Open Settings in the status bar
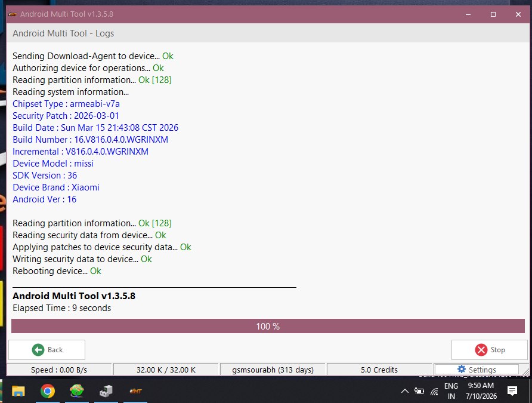This screenshot has width=532, height=403. click(477, 370)
